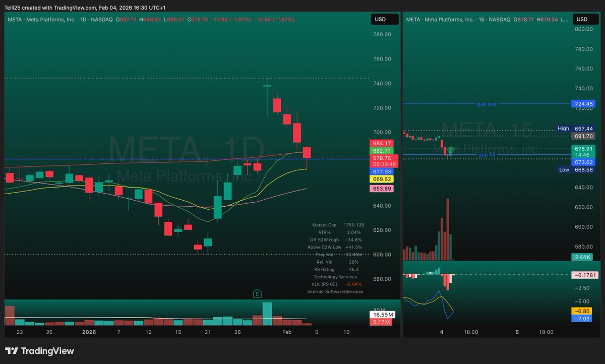
Task: Click the 16.59M volume average label
Action: point(382,315)
